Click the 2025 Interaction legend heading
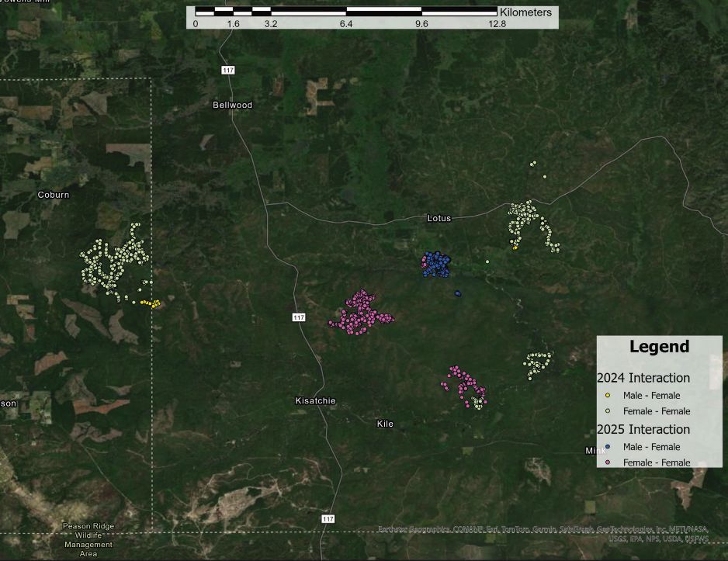728x561 pixels. coord(643,429)
